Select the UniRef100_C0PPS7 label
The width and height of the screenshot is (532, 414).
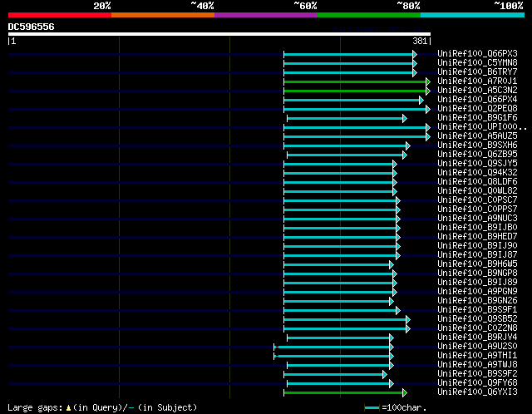coord(477,209)
